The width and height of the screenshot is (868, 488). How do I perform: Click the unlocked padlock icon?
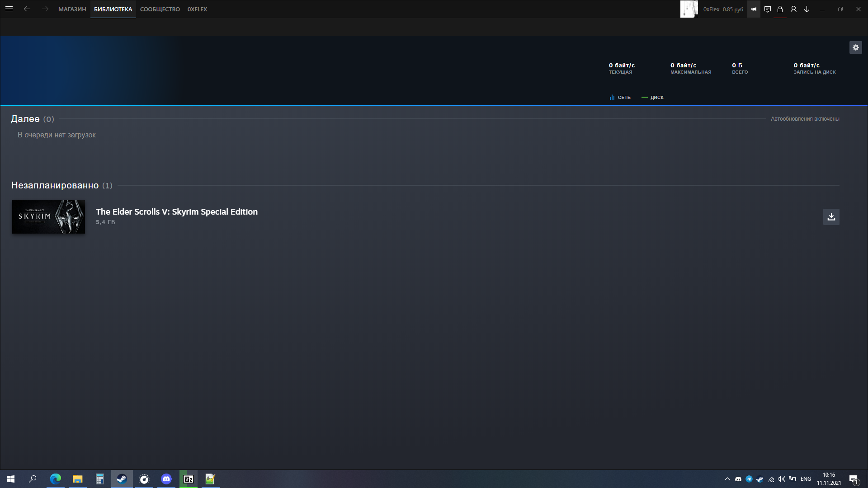[x=780, y=9]
